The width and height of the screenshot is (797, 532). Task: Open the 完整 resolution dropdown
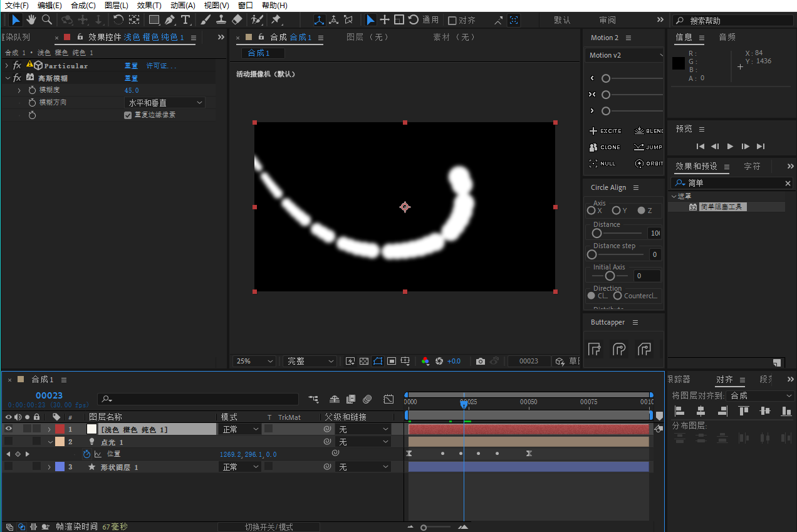click(310, 362)
